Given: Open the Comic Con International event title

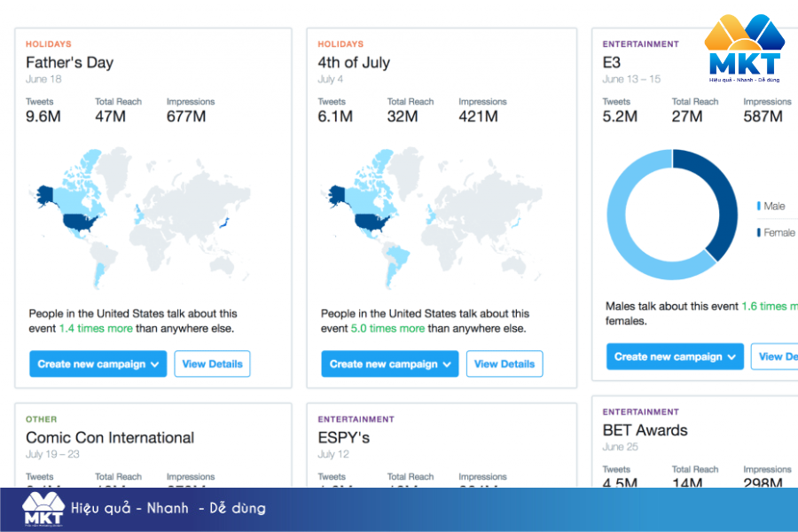Looking at the screenshot, I should [x=110, y=437].
